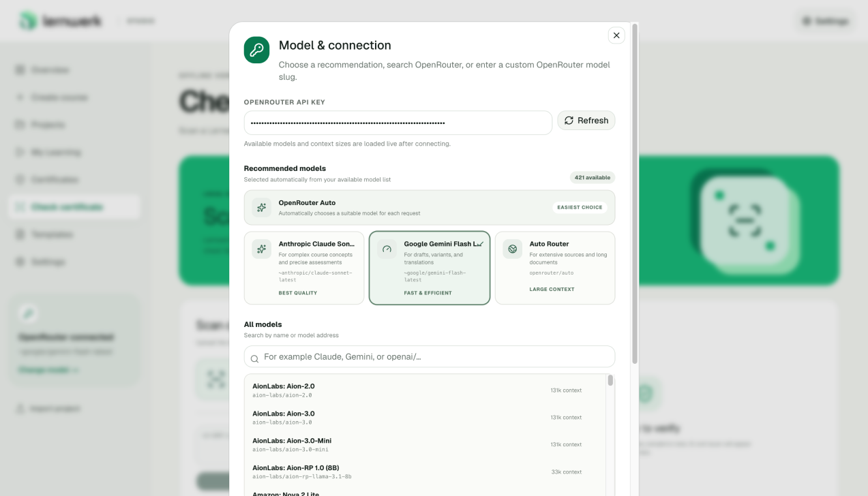Open Settings in the background top bar
The width and height of the screenshot is (868, 496).
(x=826, y=21)
